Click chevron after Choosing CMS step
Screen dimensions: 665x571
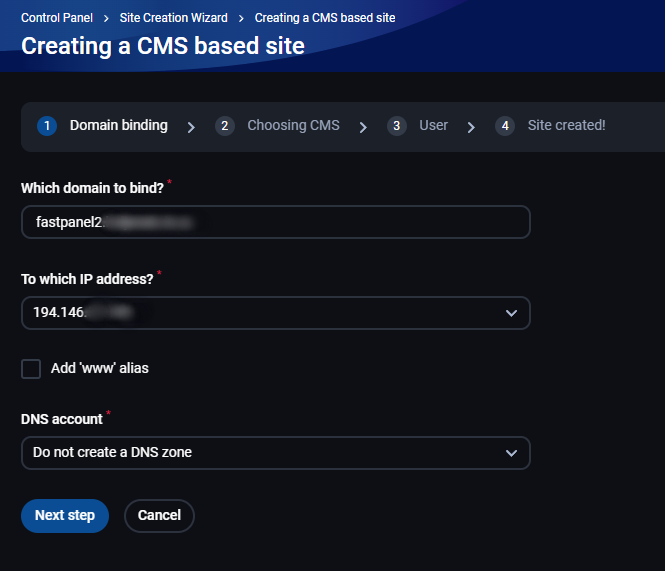[x=363, y=127]
